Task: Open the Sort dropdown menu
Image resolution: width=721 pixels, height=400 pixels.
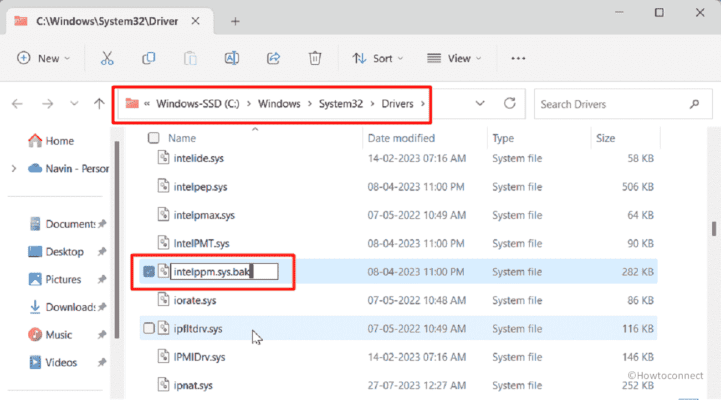Action: [x=378, y=58]
